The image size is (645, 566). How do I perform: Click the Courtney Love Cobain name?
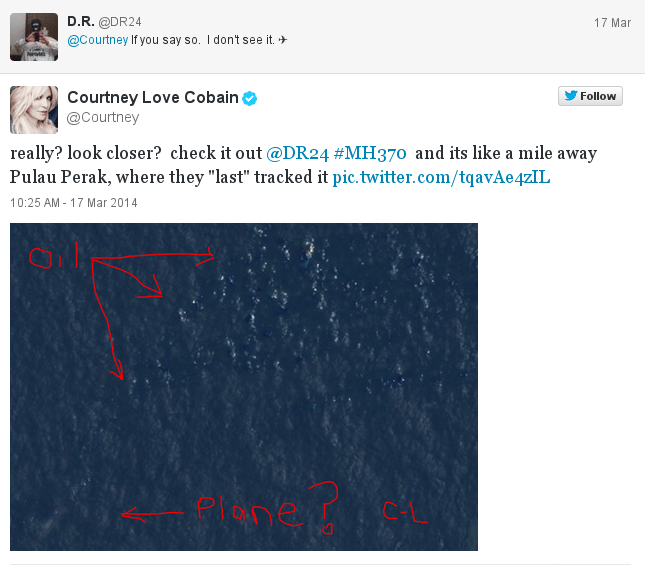coord(153,97)
